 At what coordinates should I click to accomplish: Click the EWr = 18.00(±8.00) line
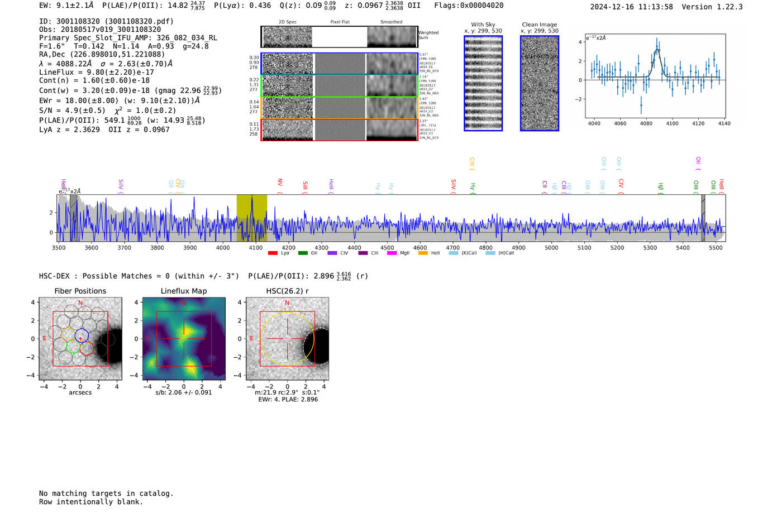pyautogui.click(x=120, y=101)
